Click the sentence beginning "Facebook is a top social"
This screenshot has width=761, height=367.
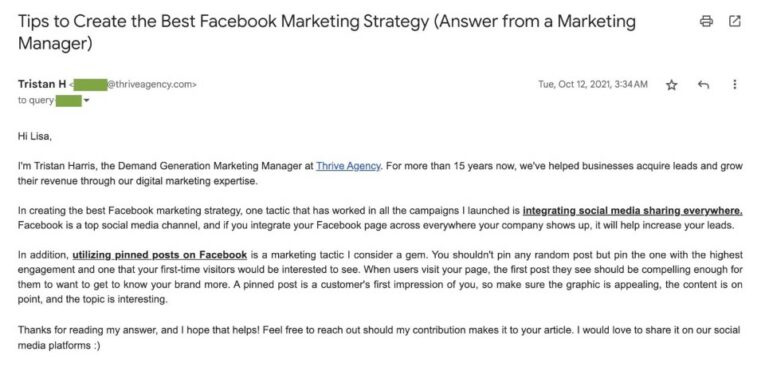coord(377,225)
